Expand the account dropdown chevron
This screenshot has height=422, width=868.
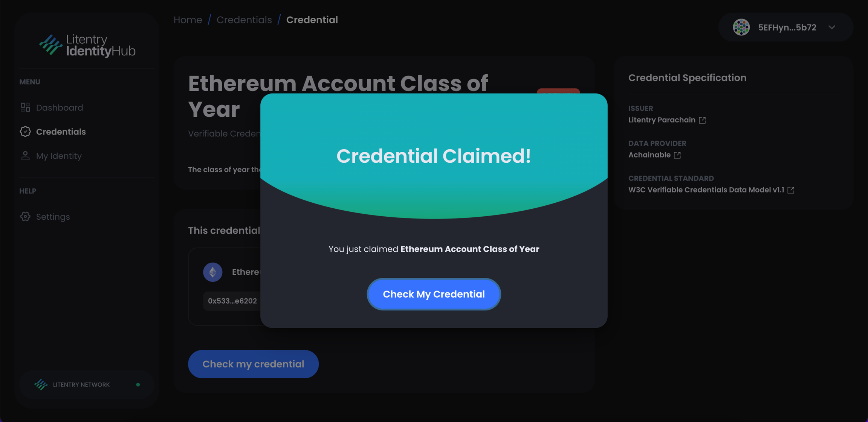tap(832, 28)
